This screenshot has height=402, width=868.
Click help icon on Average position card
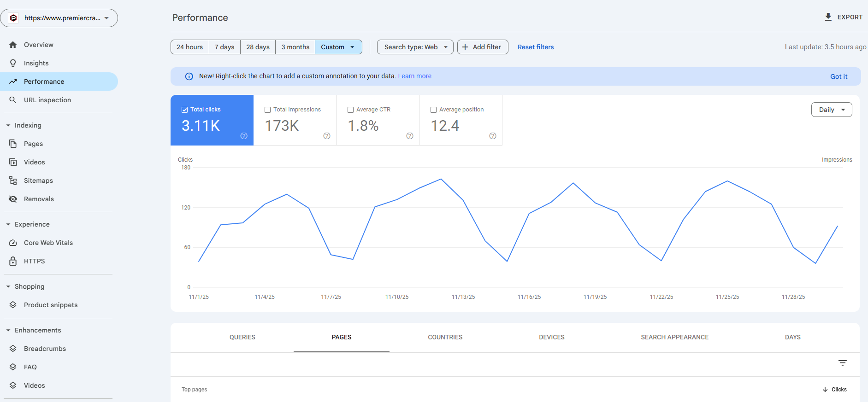493,136
